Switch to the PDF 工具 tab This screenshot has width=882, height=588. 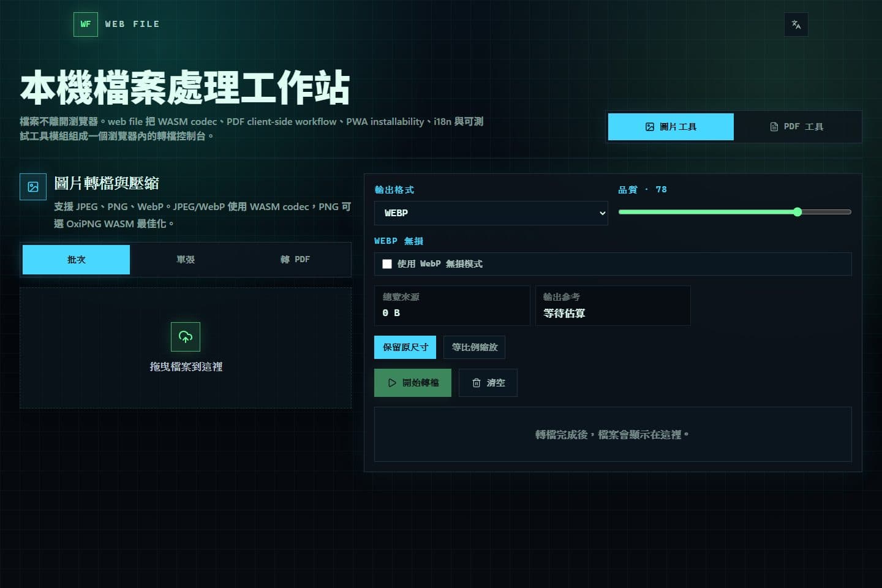pyautogui.click(x=797, y=127)
